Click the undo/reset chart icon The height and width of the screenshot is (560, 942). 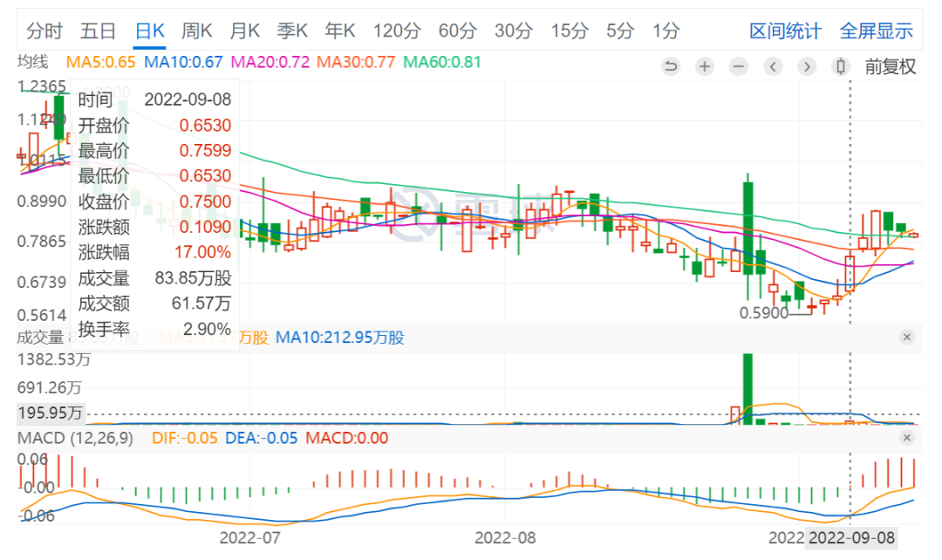tap(671, 66)
